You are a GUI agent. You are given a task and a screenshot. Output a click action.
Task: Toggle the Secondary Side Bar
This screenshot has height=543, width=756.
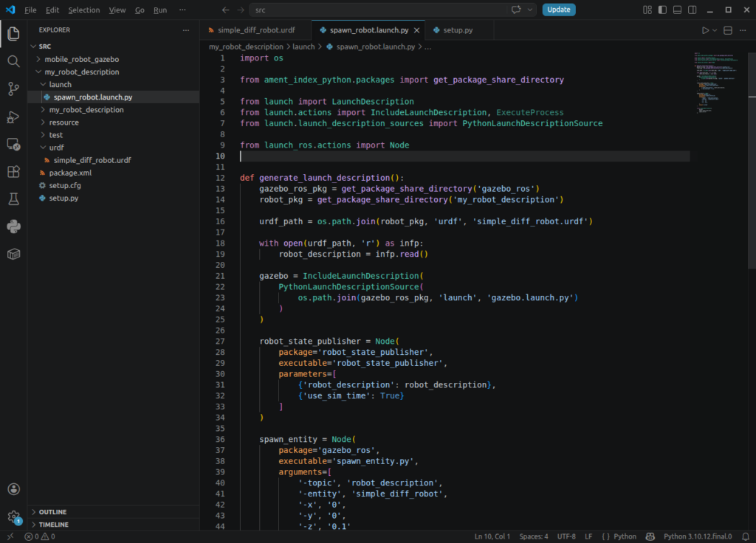(693, 10)
